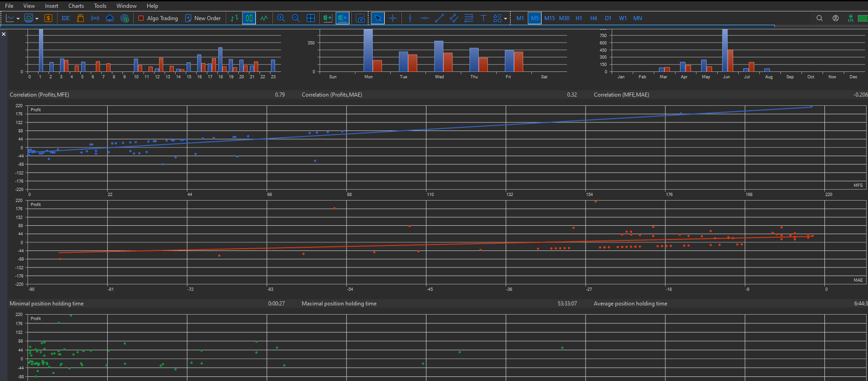Viewport: 868px width, 381px height.
Task: Switch to bar chart mode
Action: tap(234, 18)
